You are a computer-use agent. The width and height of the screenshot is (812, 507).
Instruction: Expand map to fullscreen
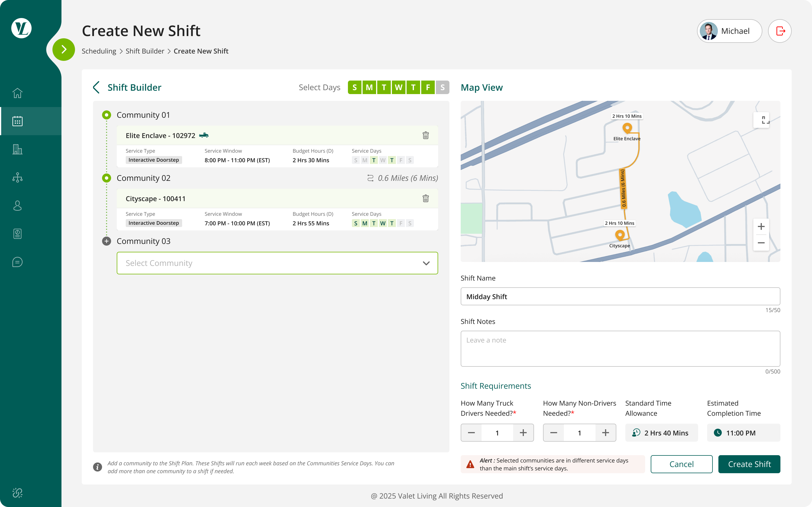761,120
